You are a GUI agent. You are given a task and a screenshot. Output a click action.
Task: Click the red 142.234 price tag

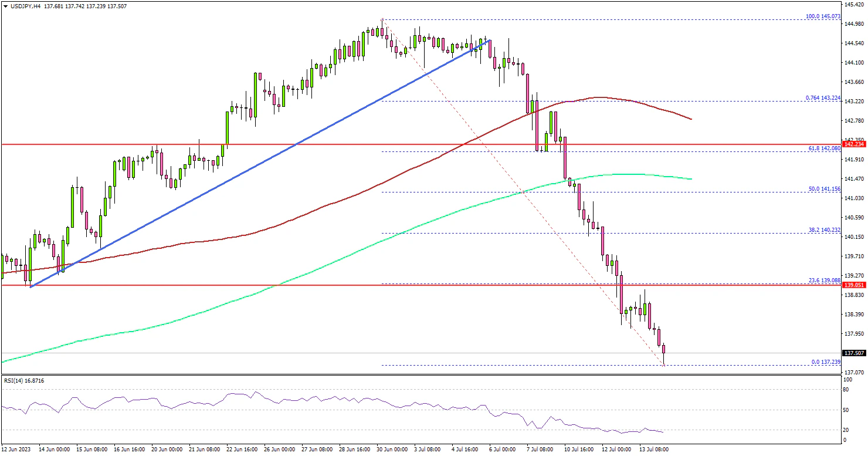(x=853, y=144)
